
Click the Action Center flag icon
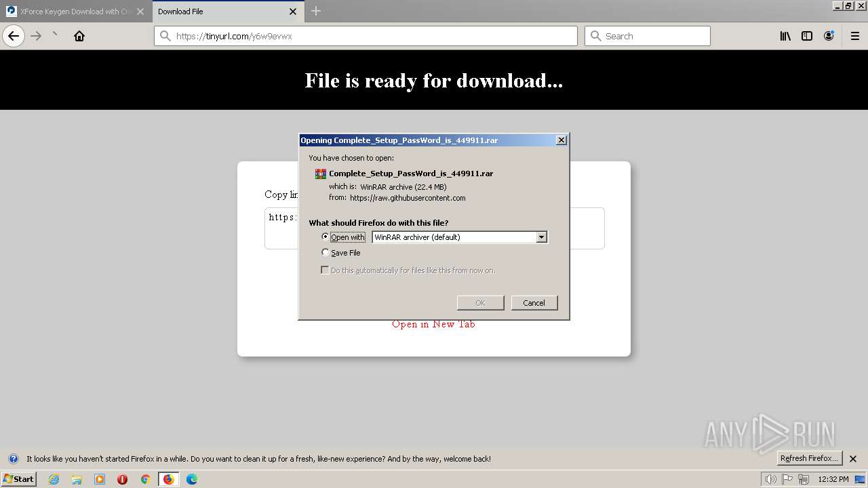pos(788,479)
